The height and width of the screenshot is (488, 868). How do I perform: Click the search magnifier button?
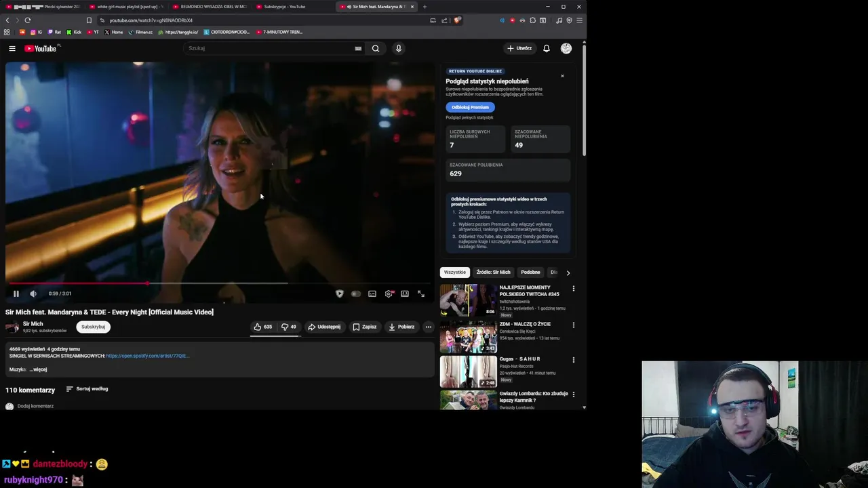tap(376, 48)
